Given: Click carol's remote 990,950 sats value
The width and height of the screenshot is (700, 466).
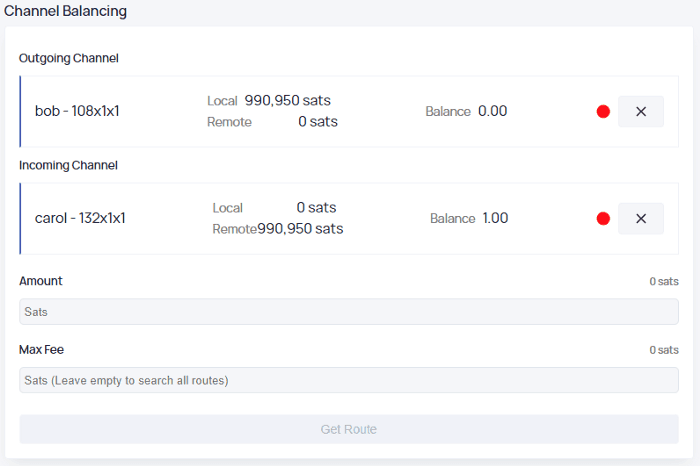Looking at the screenshot, I should (300, 229).
